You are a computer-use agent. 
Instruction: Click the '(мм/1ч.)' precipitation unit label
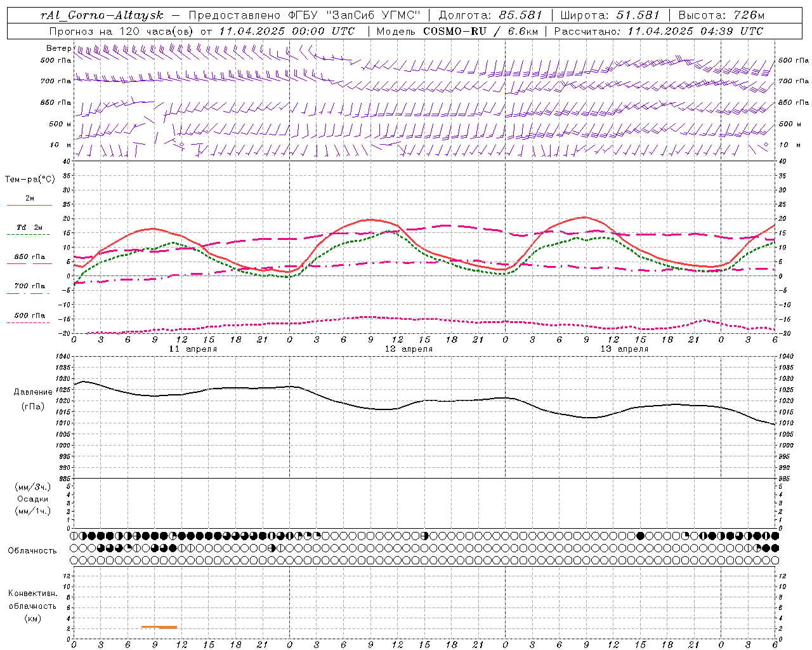(33, 511)
